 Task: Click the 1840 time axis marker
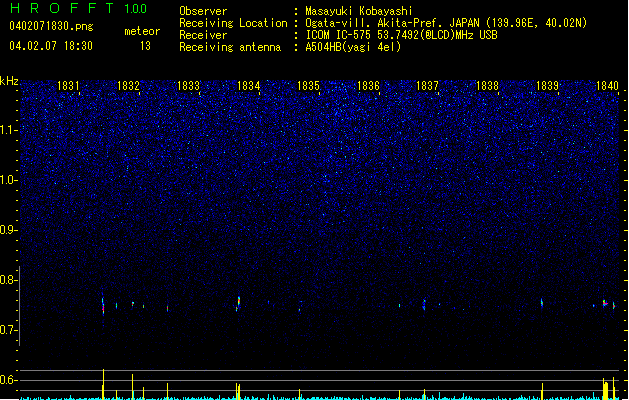(x=607, y=86)
